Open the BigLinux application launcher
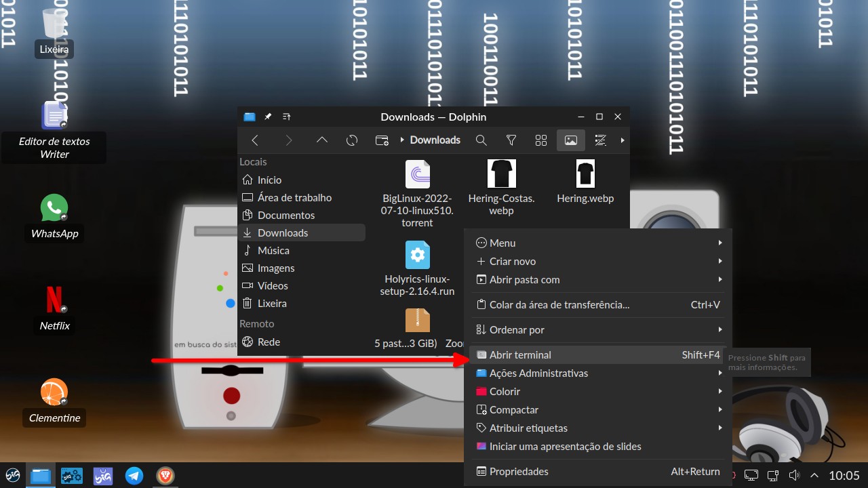 (13, 475)
